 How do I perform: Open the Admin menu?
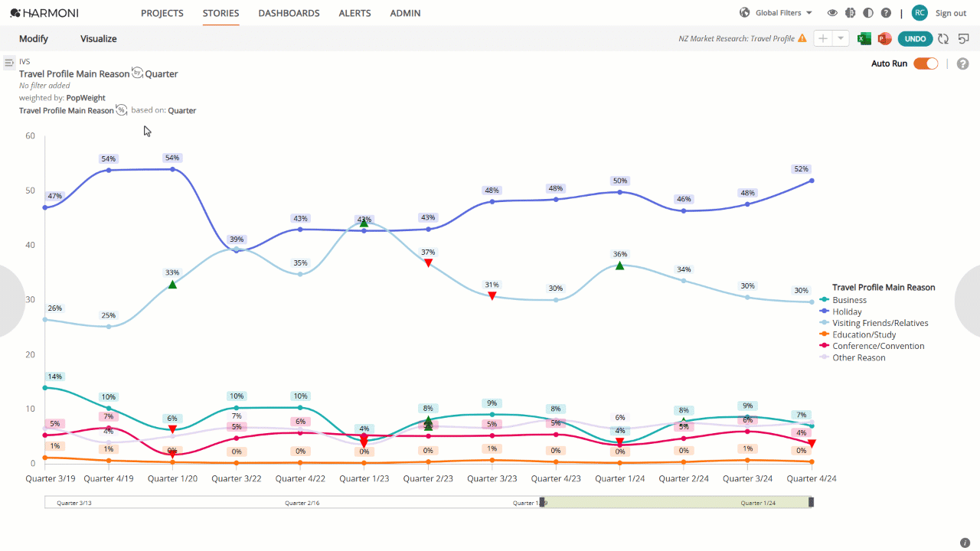click(x=405, y=13)
